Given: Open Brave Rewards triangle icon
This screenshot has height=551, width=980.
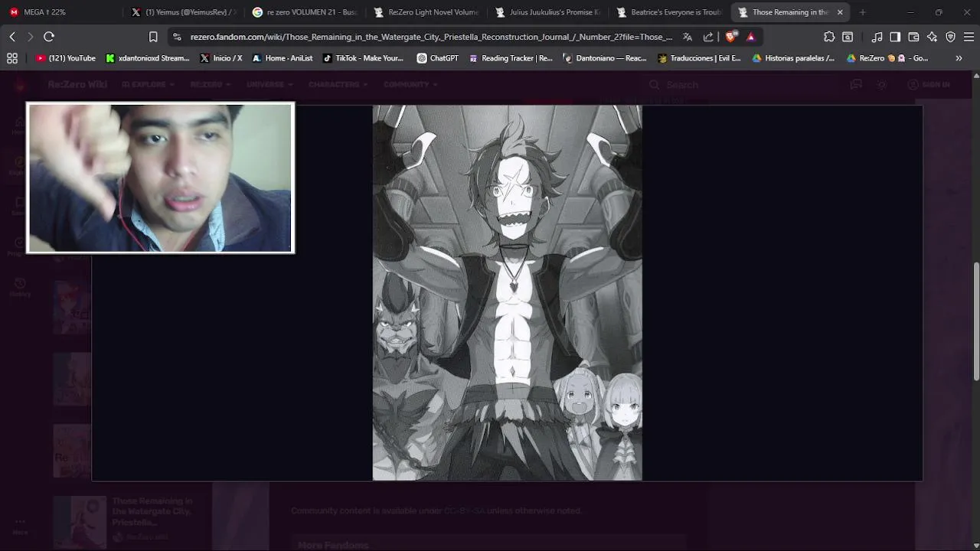Looking at the screenshot, I should tap(751, 37).
